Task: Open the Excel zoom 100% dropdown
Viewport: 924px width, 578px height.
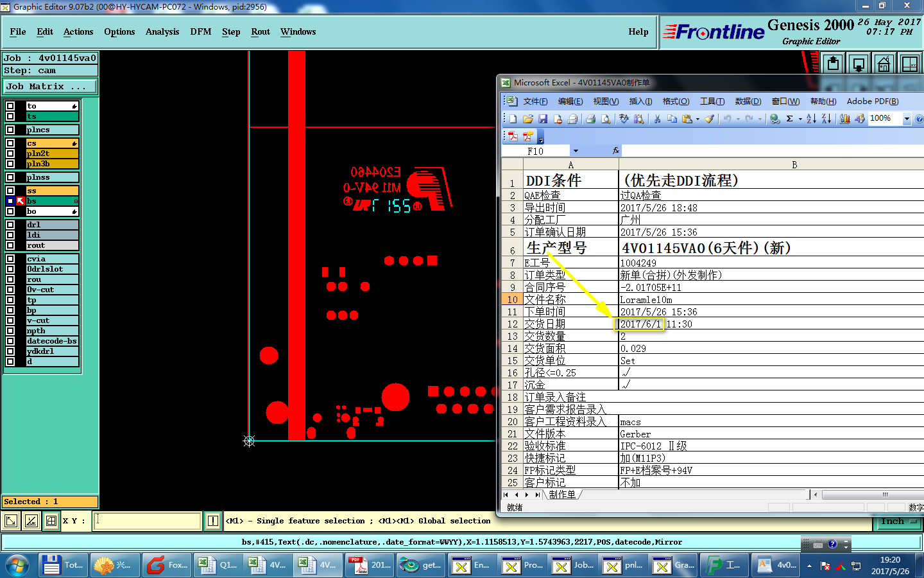Action: coord(907,119)
